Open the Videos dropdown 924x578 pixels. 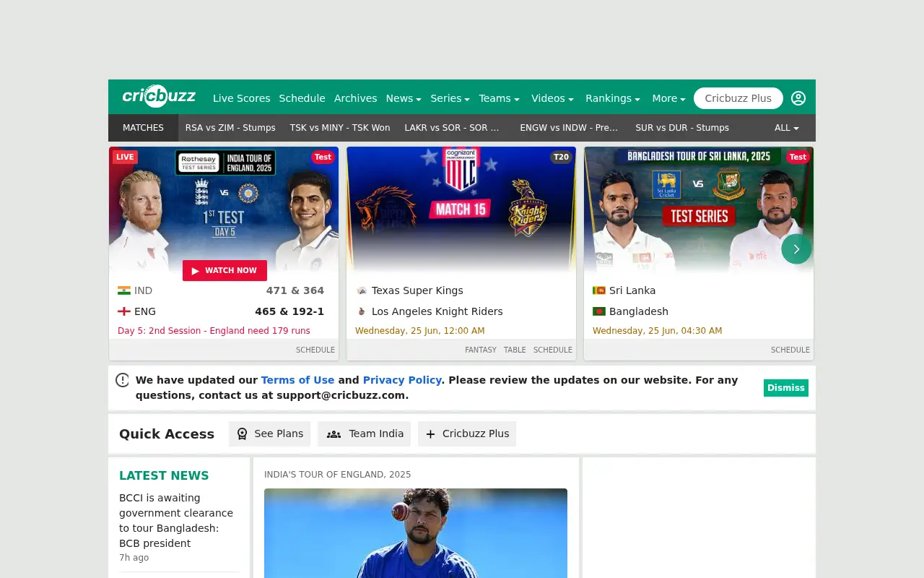coord(552,98)
